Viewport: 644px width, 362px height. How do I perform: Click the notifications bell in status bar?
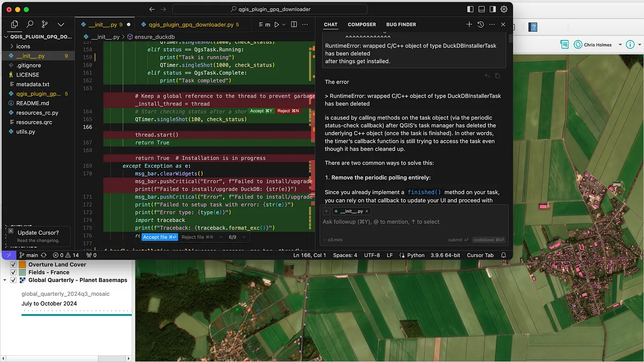pyautogui.click(x=504, y=255)
